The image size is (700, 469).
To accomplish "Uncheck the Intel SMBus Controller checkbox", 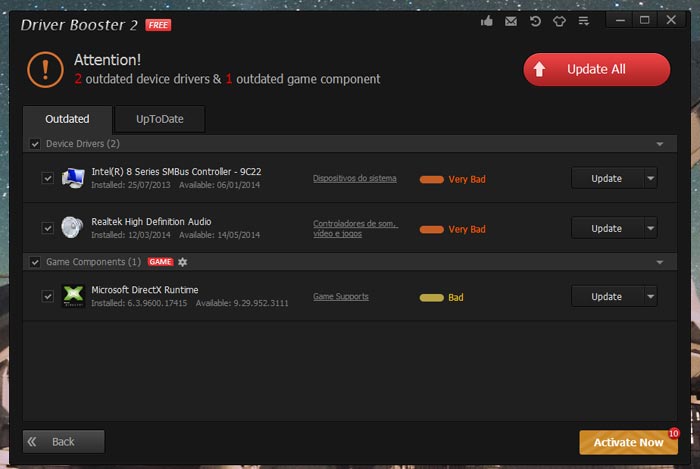I will (47, 178).
